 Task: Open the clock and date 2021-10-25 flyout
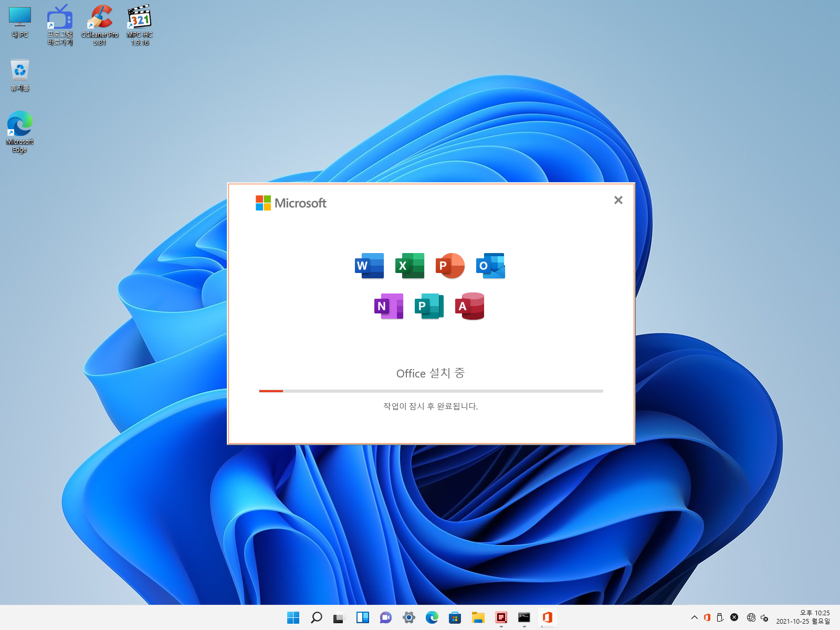(803, 617)
